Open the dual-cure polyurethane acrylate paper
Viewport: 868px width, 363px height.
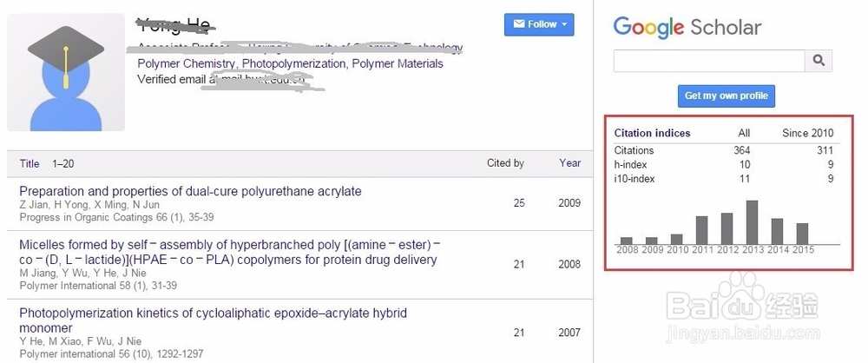point(190,191)
